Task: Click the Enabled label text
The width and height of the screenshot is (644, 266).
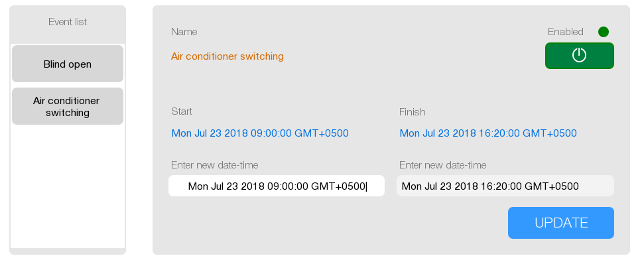Action: coord(565,32)
